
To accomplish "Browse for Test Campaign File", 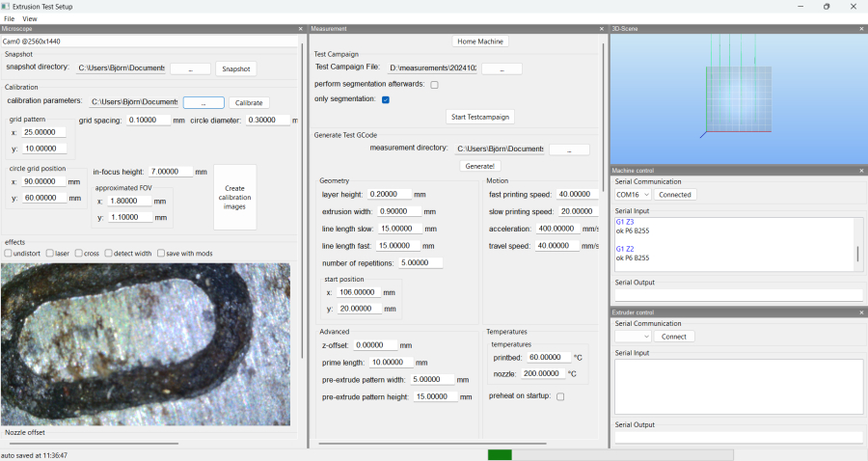I will tap(502, 68).
